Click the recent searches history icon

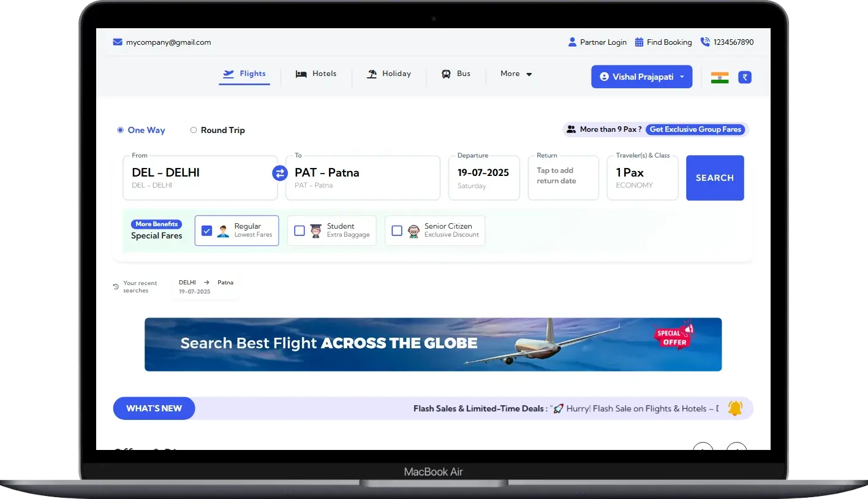(x=115, y=285)
